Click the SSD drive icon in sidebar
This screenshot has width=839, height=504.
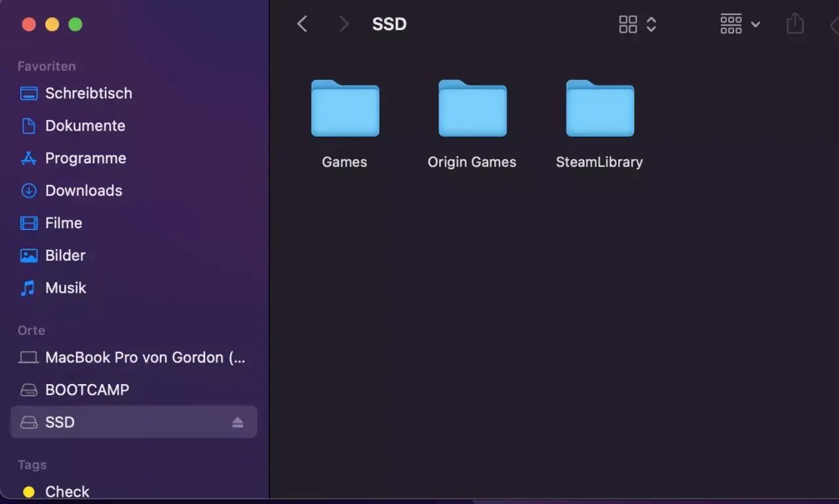[29, 422]
